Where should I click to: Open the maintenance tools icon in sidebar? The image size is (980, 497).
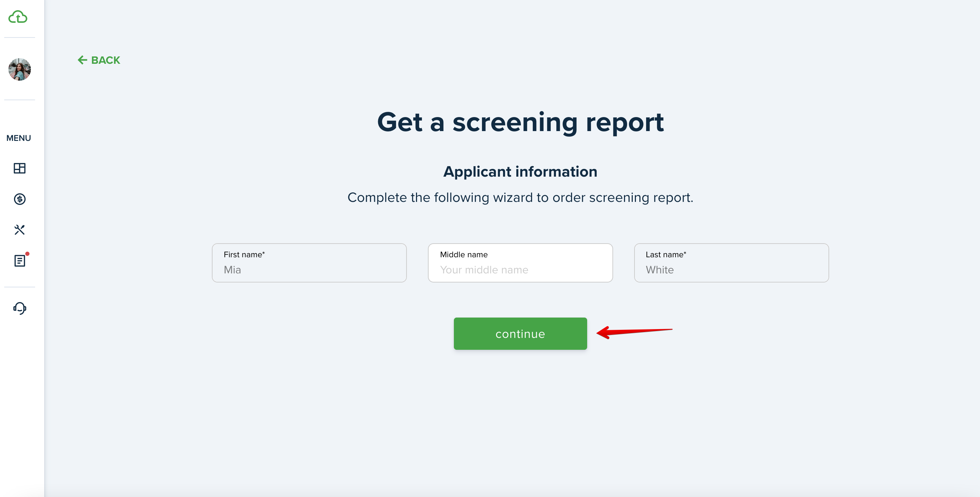(19, 230)
